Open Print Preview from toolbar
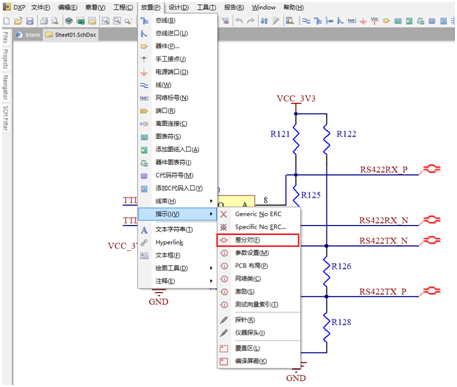 [x=55, y=21]
